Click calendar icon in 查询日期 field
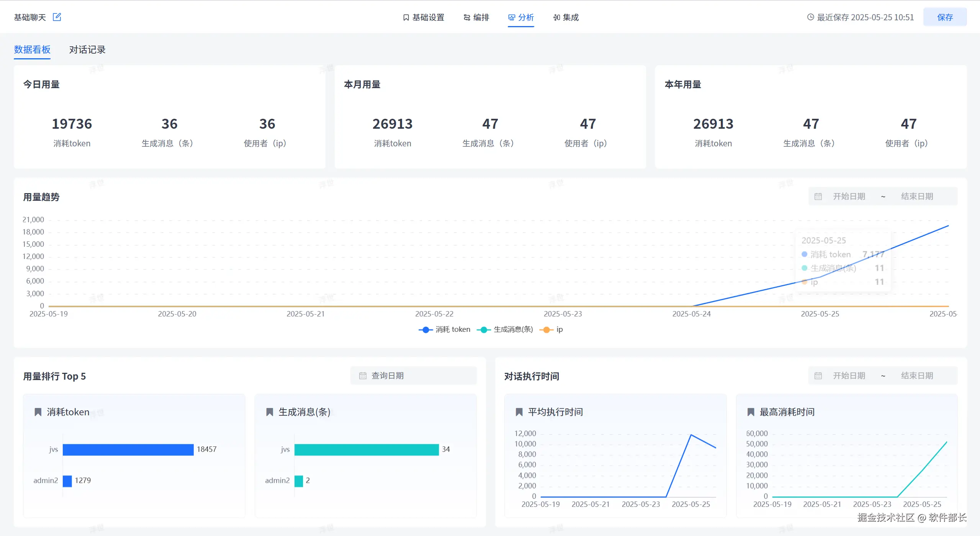 [362, 376]
